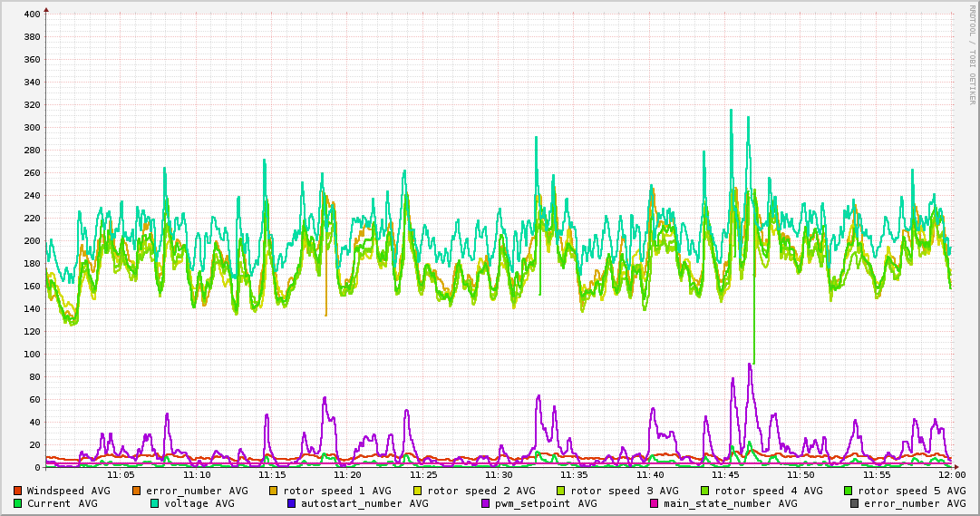Click the blue autostart_number AVG swatch
980x516 pixels.
[292, 503]
